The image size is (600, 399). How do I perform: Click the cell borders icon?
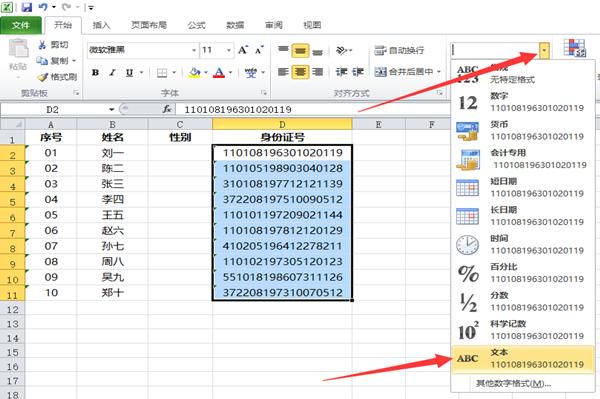[x=162, y=73]
